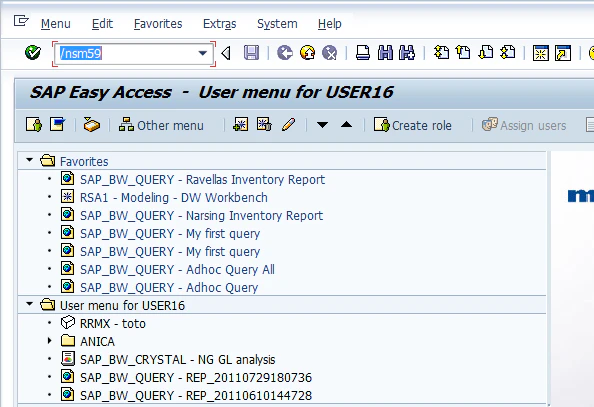Click the Move Favorites Up arrow

pos(347,124)
